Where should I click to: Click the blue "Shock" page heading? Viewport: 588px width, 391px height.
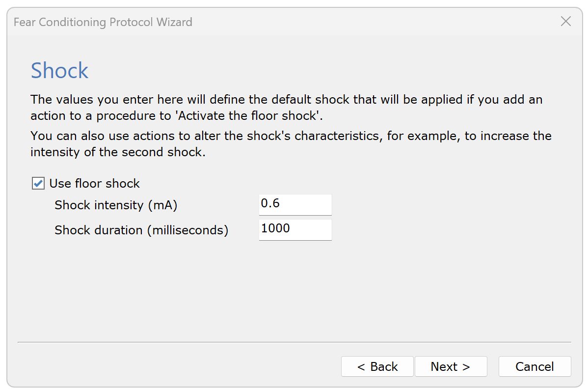[59, 71]
